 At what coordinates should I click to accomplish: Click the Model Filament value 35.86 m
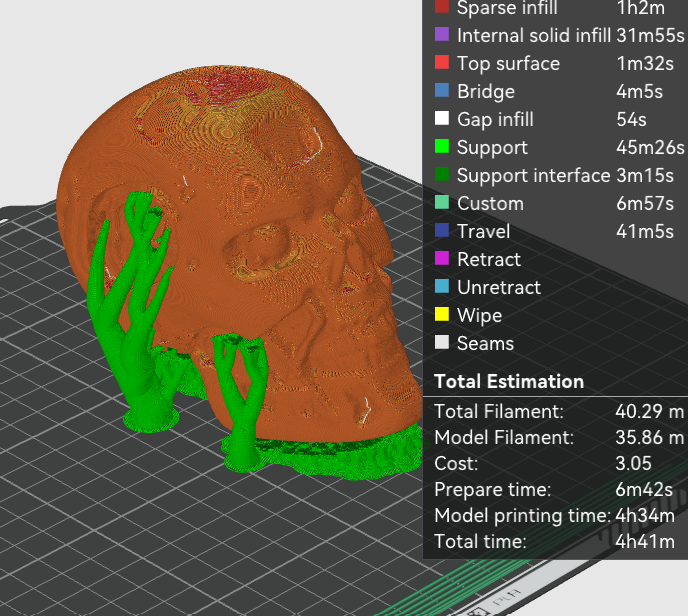[x=649, y=437]
